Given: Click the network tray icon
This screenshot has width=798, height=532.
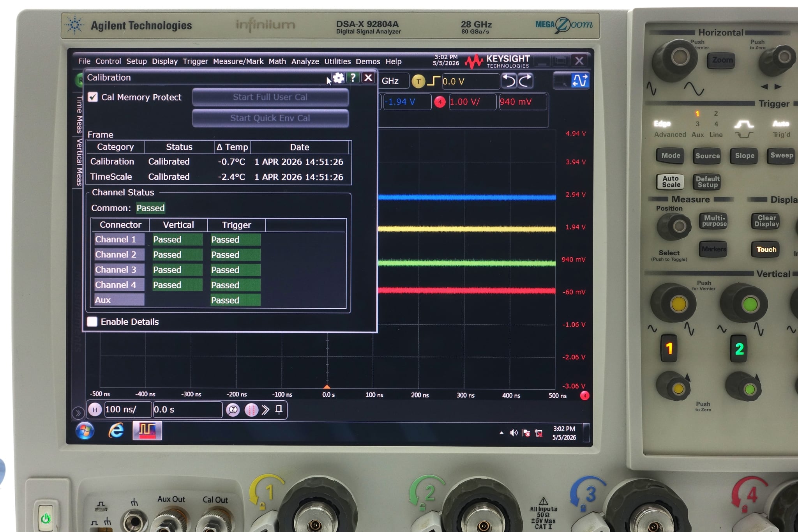Looking at the screenshot, I should [538, 433].
